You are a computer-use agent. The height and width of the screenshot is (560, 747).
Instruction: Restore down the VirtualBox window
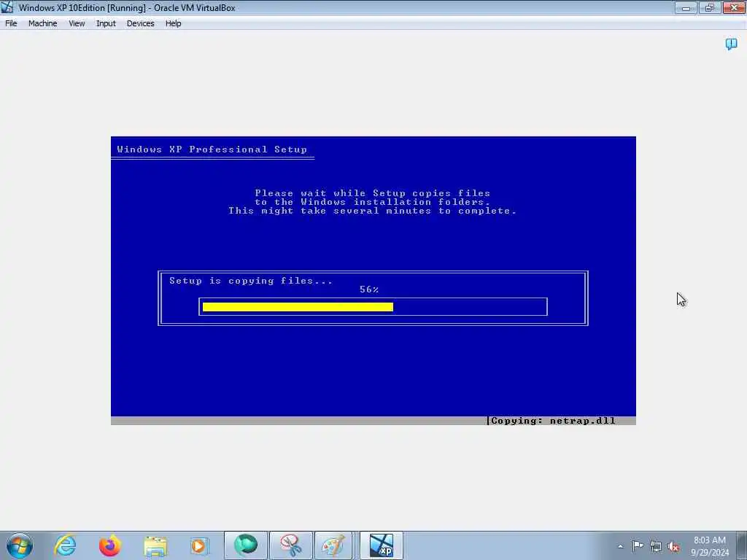710,7
